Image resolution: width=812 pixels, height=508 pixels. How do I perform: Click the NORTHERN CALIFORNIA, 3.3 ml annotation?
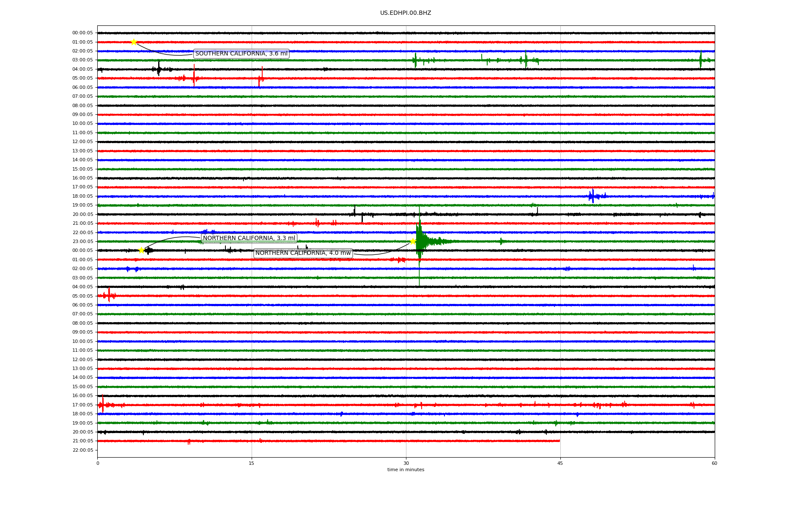(249, 238)
